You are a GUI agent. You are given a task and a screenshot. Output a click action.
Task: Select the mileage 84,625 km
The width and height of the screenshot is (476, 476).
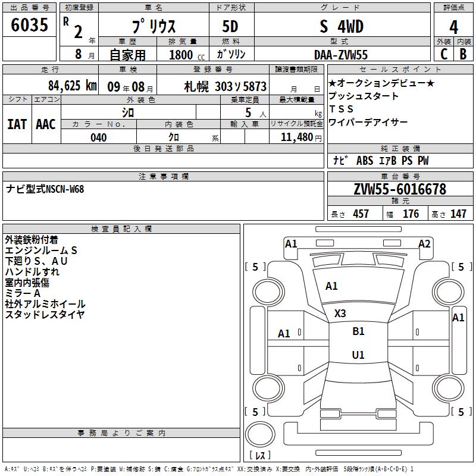click(73, 86)
